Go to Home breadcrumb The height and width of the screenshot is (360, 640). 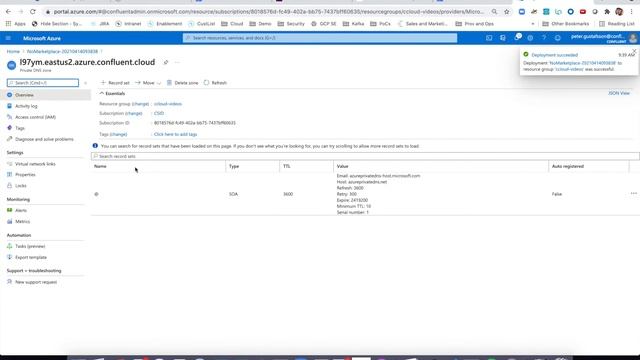point(13,51)
